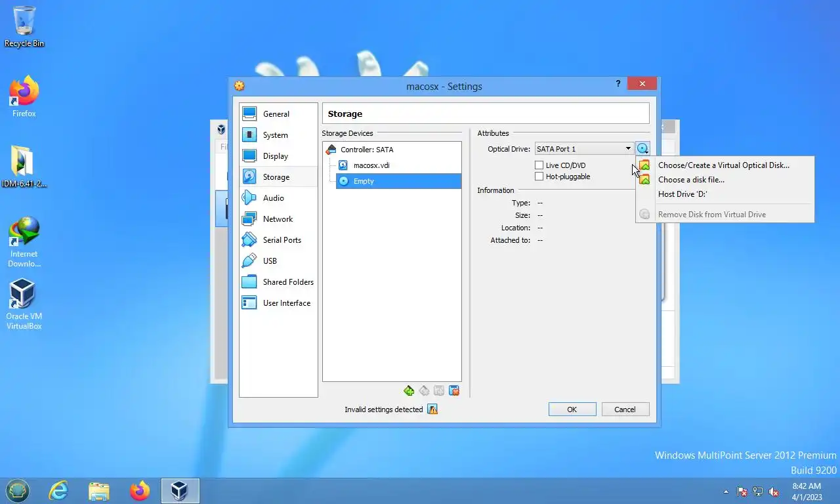Select the Oracle VM VirtualBox desktop shortcut
This screenshot has height=504, width=840.
click(x=24, y=304)
